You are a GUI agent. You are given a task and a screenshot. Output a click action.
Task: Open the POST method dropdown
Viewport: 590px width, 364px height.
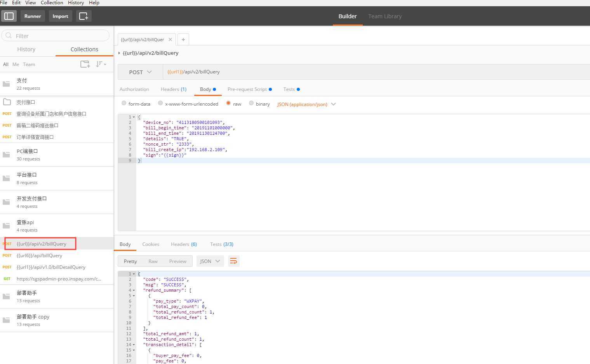140,72
